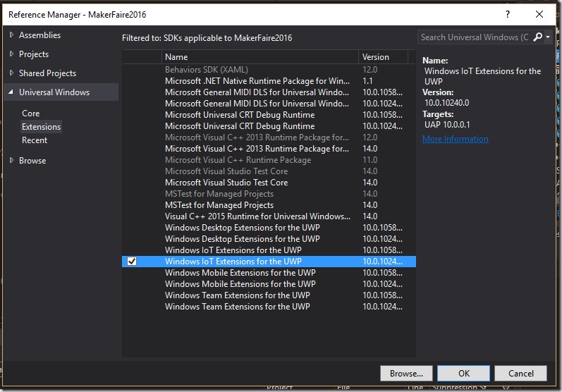Select the Assemblies category
Image resolution: width=562 pixels, height=392 pixels.
[39, 35]
